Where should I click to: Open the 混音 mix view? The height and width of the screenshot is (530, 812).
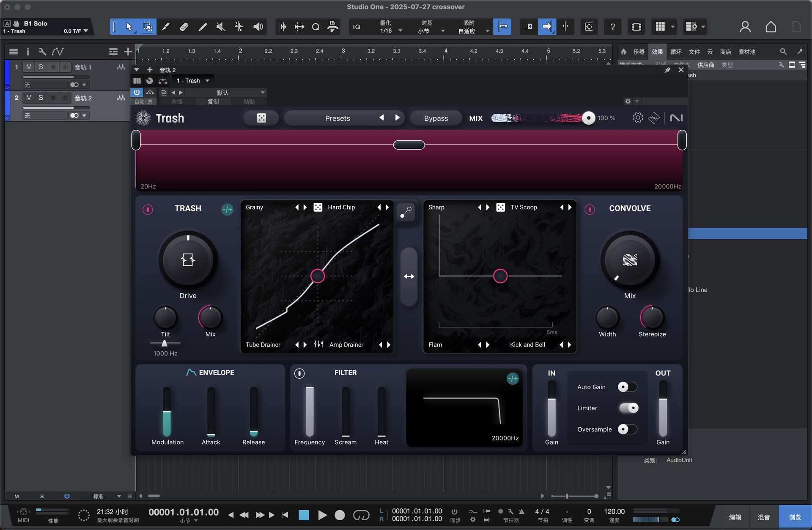pos(764,517)
